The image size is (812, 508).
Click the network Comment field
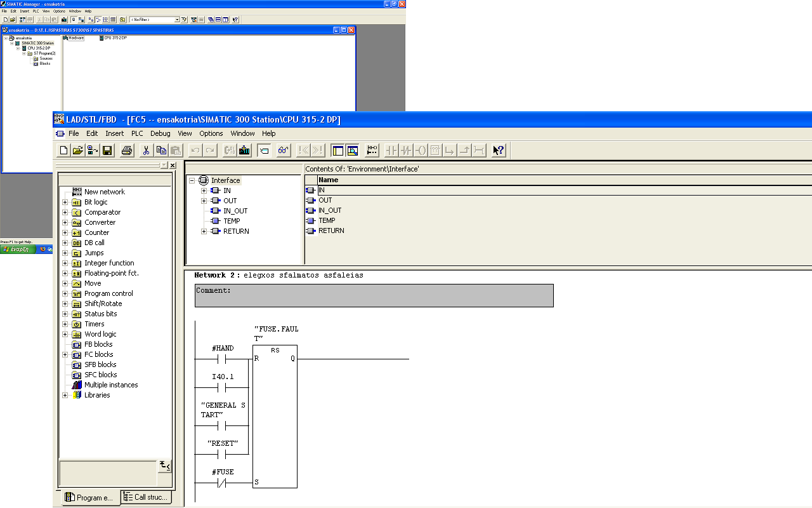374,295
